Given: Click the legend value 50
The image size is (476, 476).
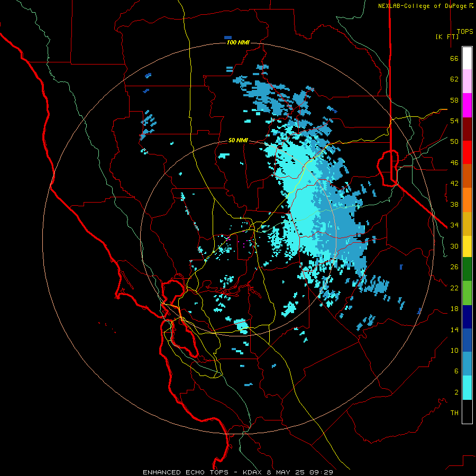Looking at the screenshot, I should pyautogui.click(x=454, y=142).
